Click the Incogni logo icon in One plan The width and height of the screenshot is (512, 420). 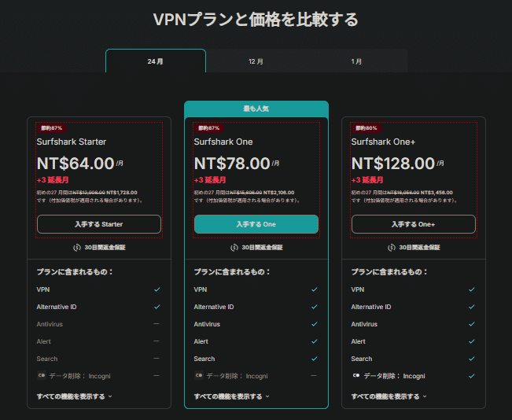click(199, 376)
